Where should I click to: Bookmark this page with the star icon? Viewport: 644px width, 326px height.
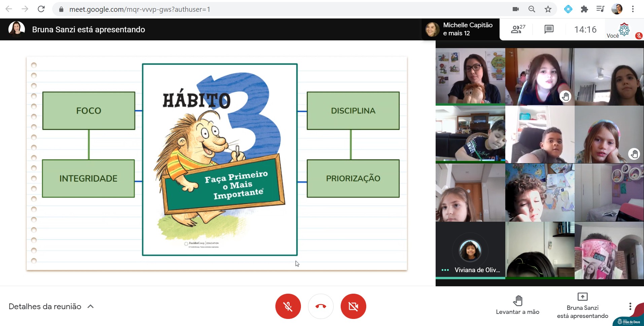tap(548, 9)
